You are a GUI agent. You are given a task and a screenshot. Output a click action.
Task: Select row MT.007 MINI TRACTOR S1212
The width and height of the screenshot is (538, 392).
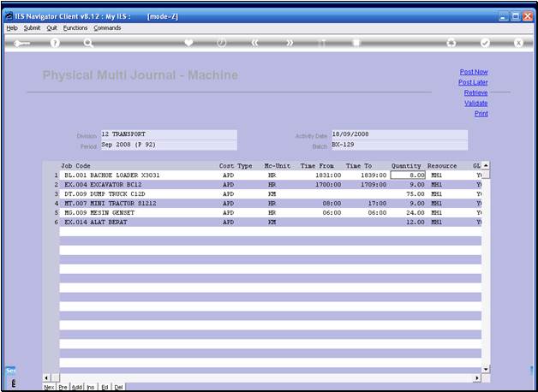tap(271, 204)
